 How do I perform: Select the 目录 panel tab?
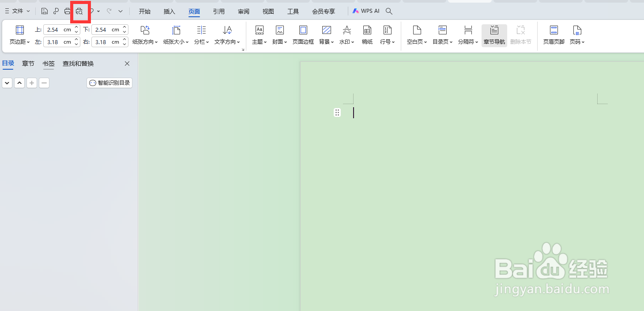8,64
